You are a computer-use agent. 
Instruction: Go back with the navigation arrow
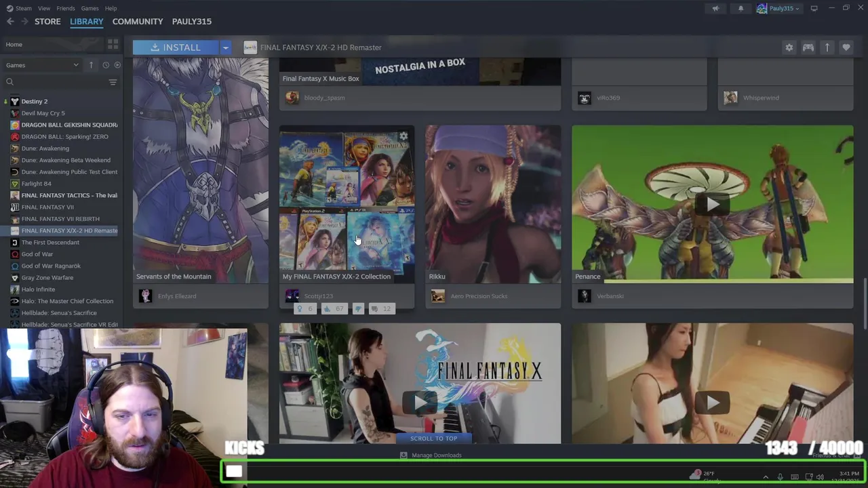[10, 22]
